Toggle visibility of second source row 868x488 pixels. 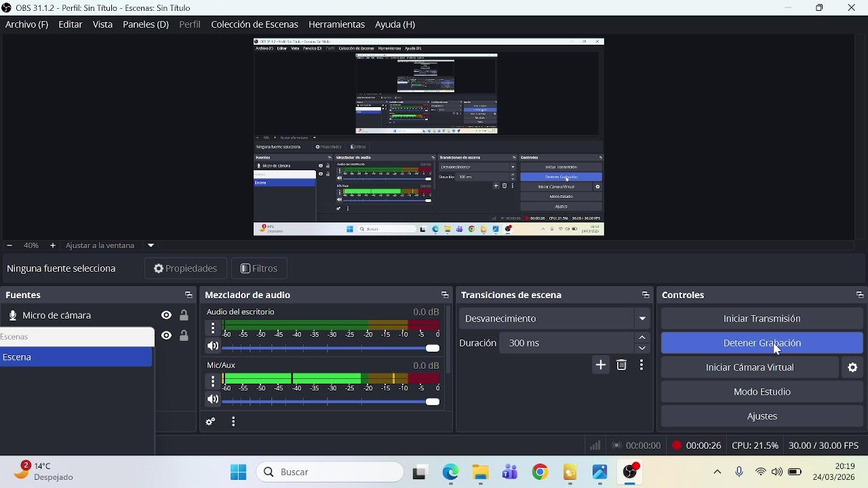[166, 335]
